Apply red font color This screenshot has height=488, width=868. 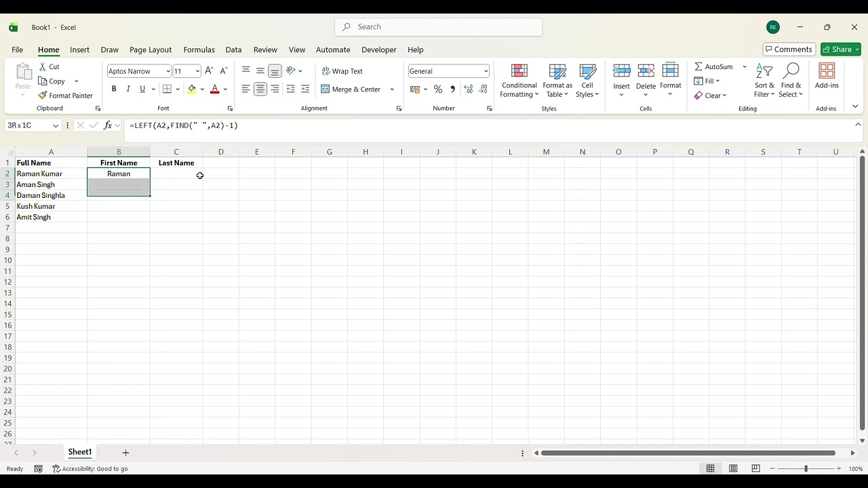point(215,89)
